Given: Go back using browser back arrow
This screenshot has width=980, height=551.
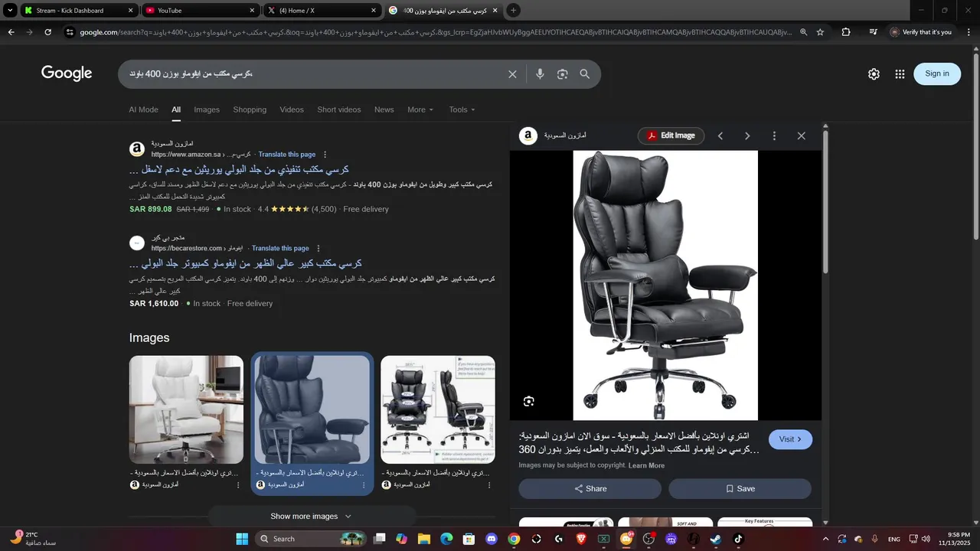Looking at the screenshot, I should tap(11, 32).
